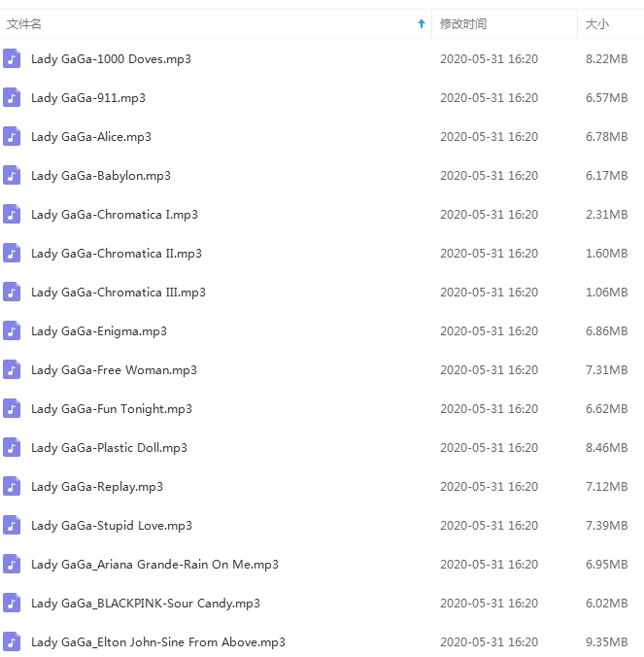Select Lady GaGa-Chromatica II.mp3 file name

(x=117, y=254)
